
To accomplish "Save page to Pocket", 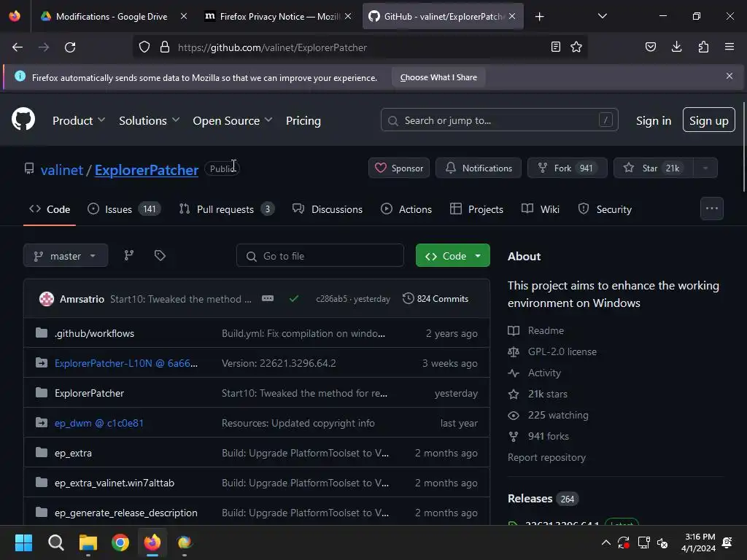I will click(651, 47).
